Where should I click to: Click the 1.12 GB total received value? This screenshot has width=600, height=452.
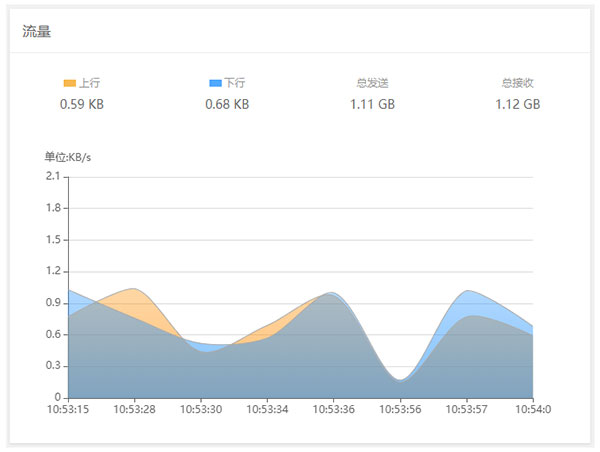[518, 104]
